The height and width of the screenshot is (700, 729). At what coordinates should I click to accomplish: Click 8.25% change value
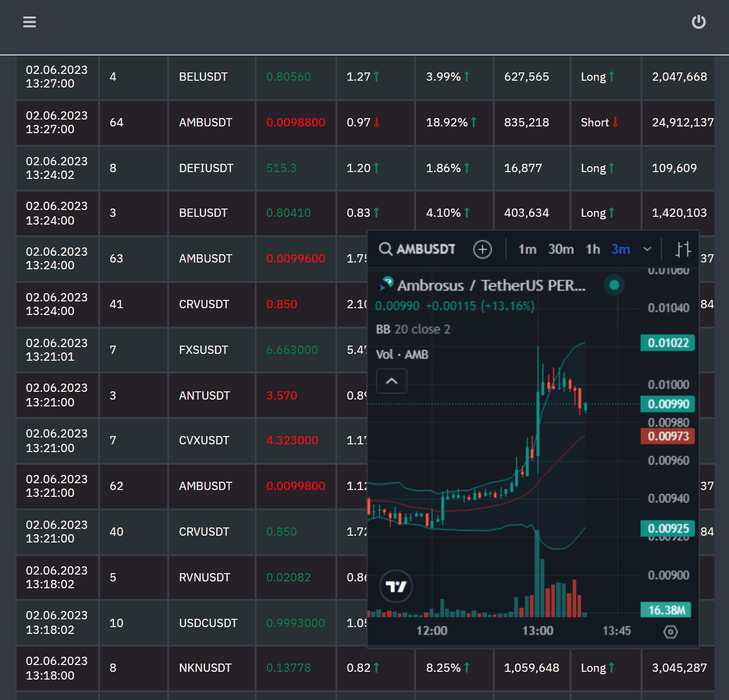coord(443,668)
